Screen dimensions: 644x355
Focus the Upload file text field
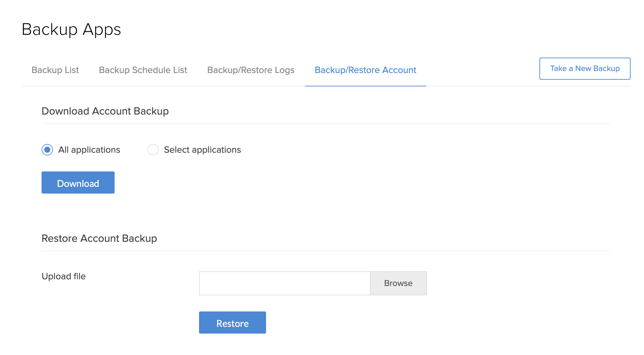click(x=284, y=283)
